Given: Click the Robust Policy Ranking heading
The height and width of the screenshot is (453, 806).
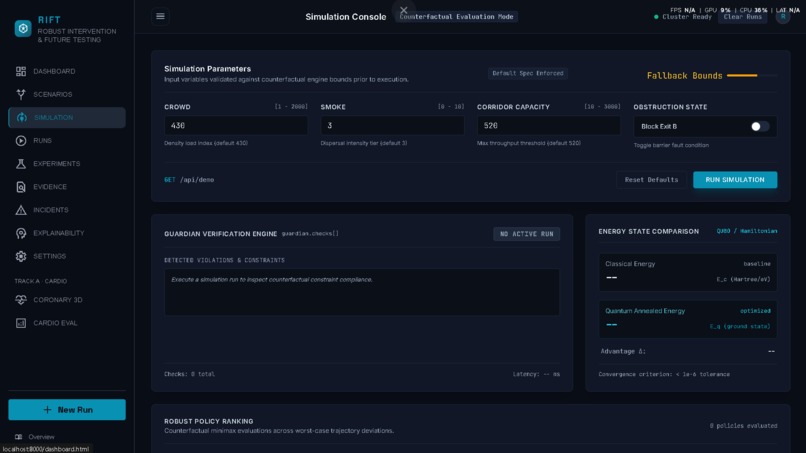Looking at the screenshot, I should (x=209, y=421).
